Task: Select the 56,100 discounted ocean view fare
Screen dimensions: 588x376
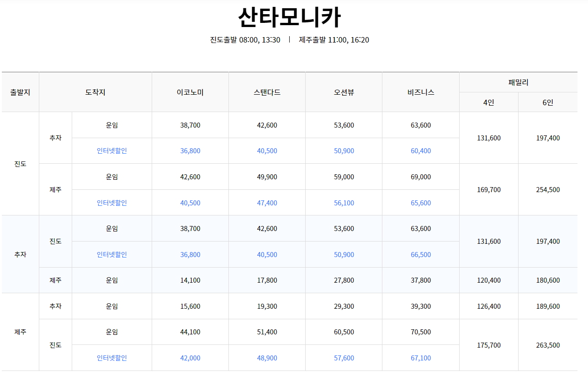Action: 344,203
